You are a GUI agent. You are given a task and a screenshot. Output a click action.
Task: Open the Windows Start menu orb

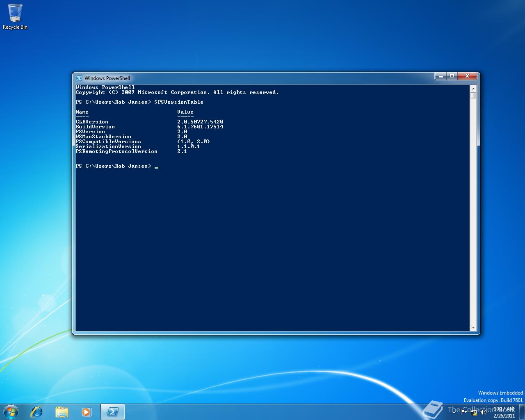tap(11, 412)
